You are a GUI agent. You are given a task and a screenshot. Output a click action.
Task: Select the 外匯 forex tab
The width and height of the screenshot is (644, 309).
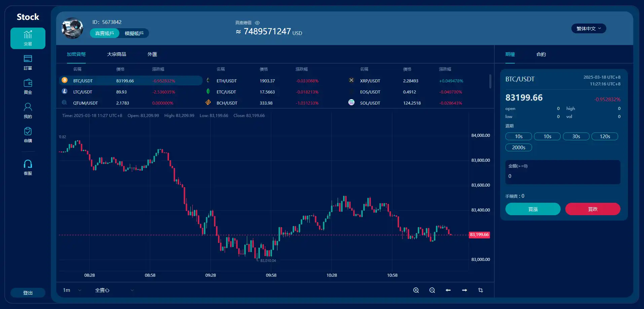(x=152, y=54)
